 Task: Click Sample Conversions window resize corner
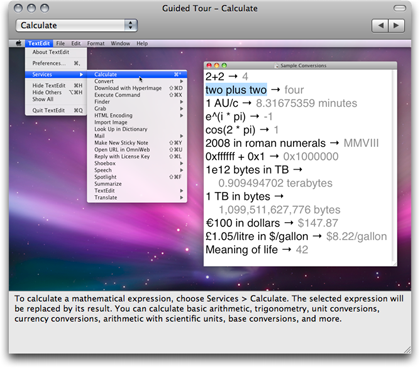pos(394,264)
